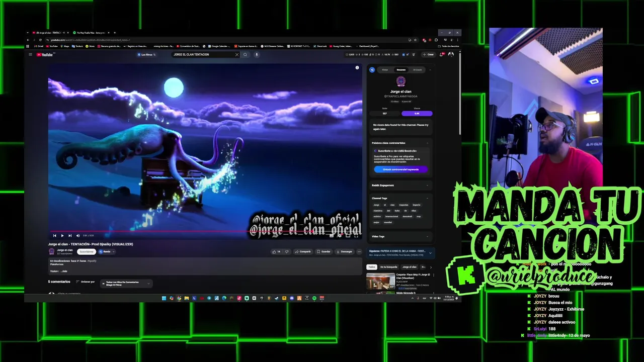The width and height of the screenshot is (644, 362).
Task: Select the De tu búsqueda chip
Action: tap(389, 267)
